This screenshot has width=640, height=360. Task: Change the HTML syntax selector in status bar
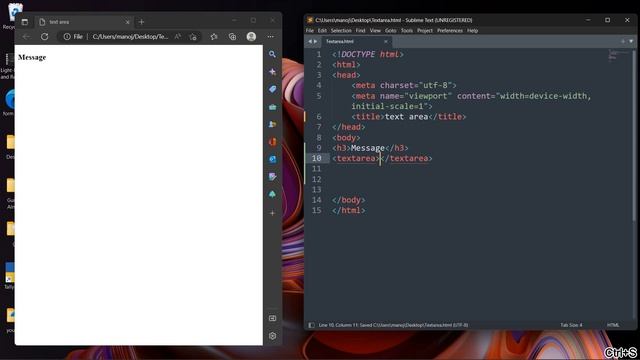click(613, 325)
